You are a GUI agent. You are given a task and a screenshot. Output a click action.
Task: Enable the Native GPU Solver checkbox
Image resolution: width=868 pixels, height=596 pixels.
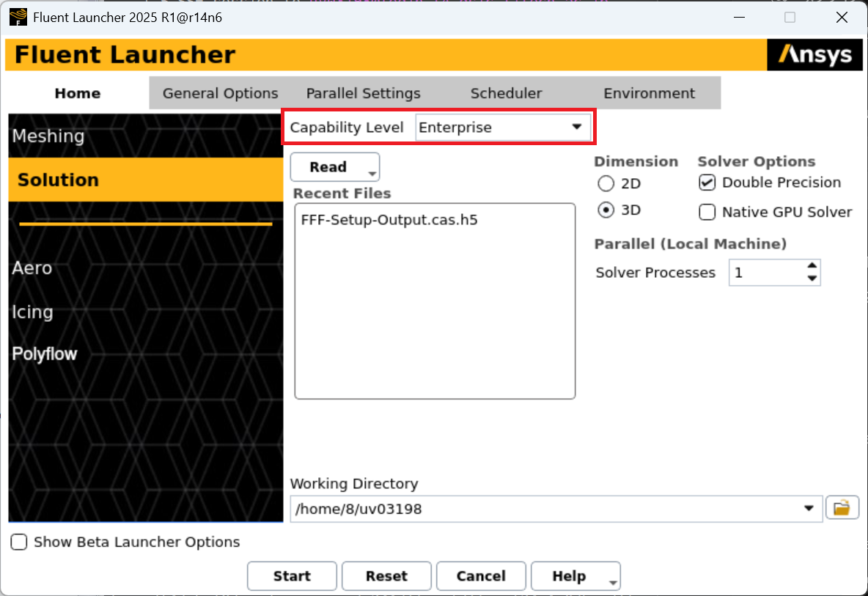[x=707, y=213]
